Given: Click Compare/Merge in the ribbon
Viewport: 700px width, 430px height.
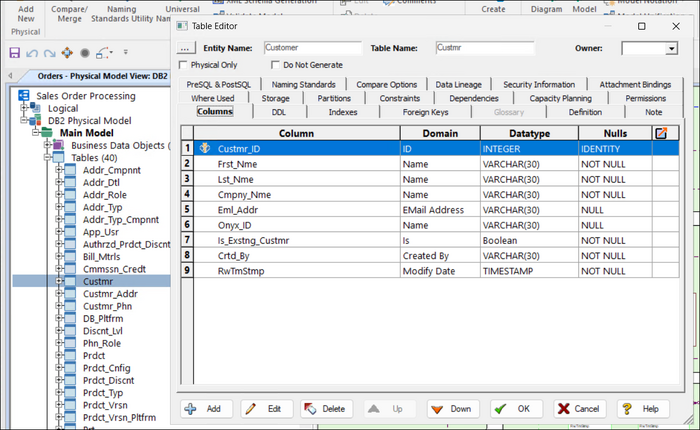Looking at the screenshot, I should point(69,14).
